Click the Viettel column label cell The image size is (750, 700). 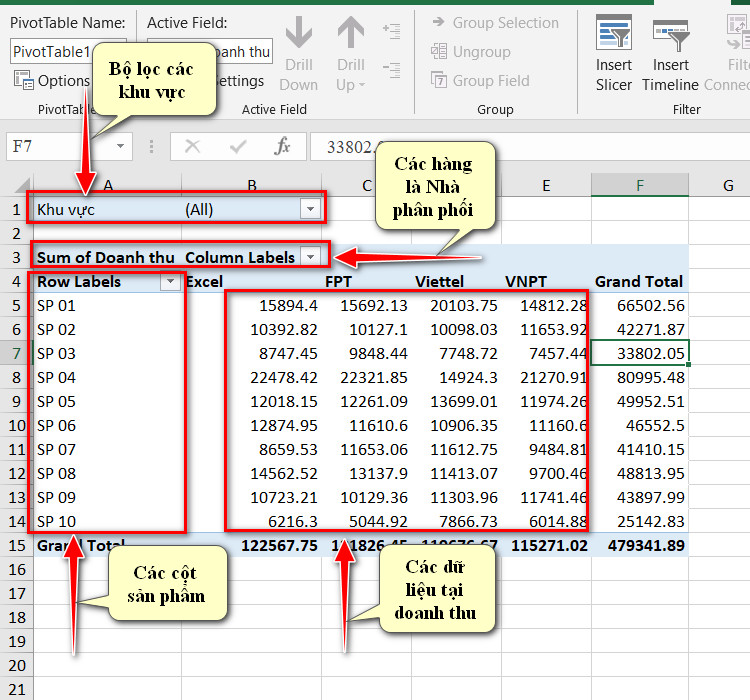[x=456, y=281]
